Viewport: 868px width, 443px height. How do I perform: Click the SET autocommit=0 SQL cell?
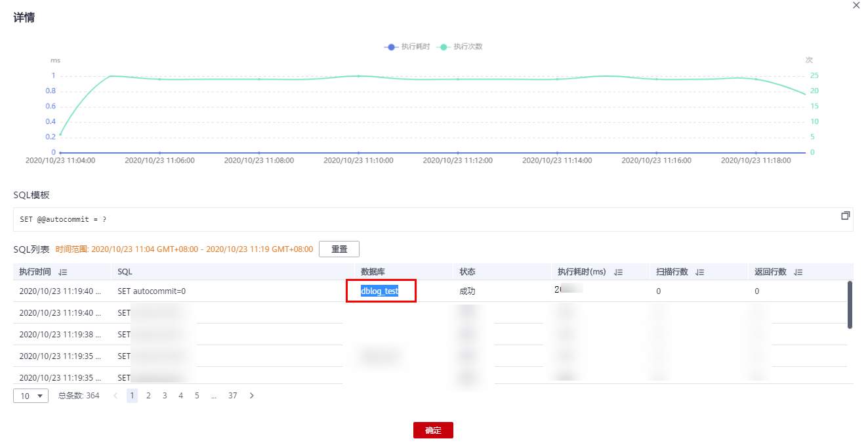[x=152, y=291]
